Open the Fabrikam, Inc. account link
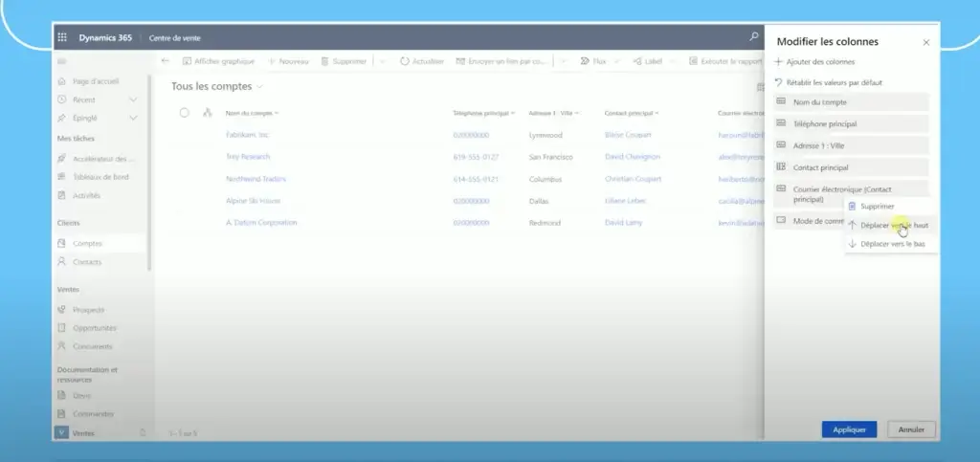 [x=247, y=135]
